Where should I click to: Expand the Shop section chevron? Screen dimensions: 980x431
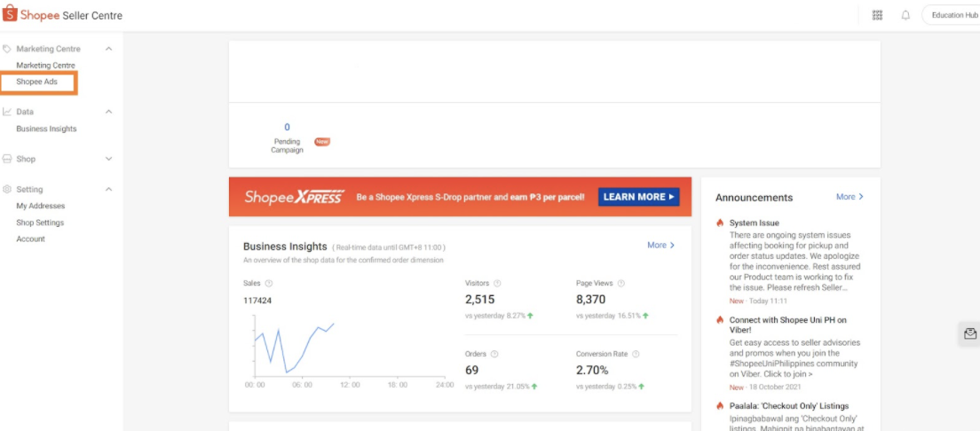109,160
